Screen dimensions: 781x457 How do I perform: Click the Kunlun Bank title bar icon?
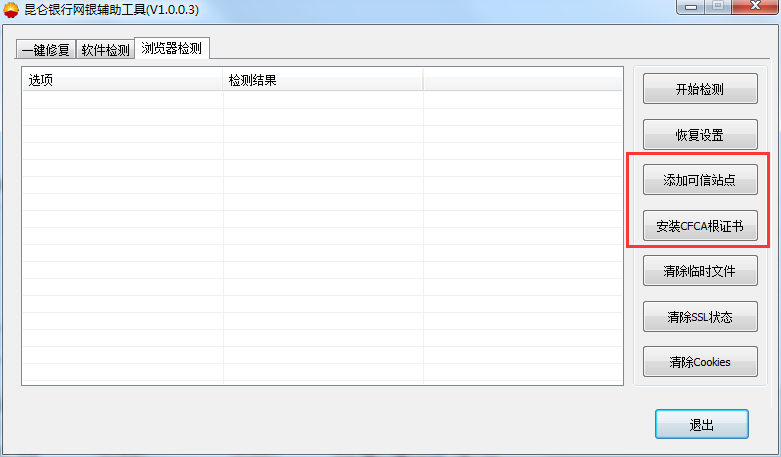tap(11, 10)
